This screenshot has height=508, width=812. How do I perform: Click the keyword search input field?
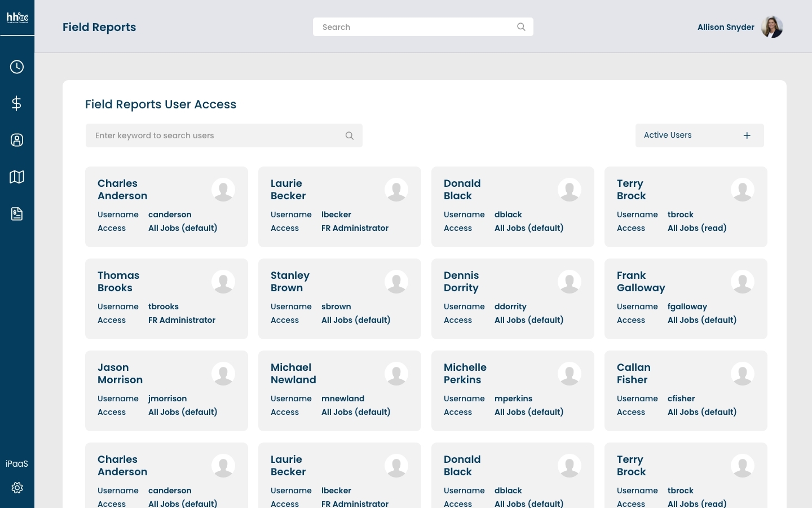214,135
